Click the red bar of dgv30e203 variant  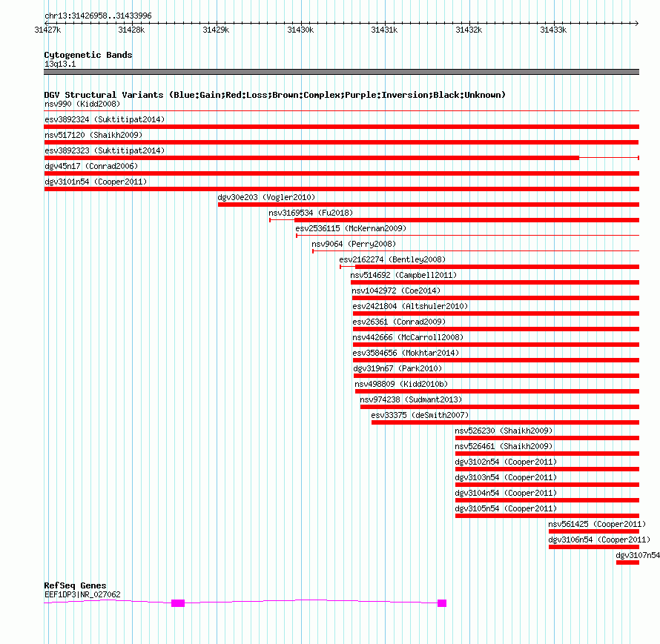[x=429, y=205]
